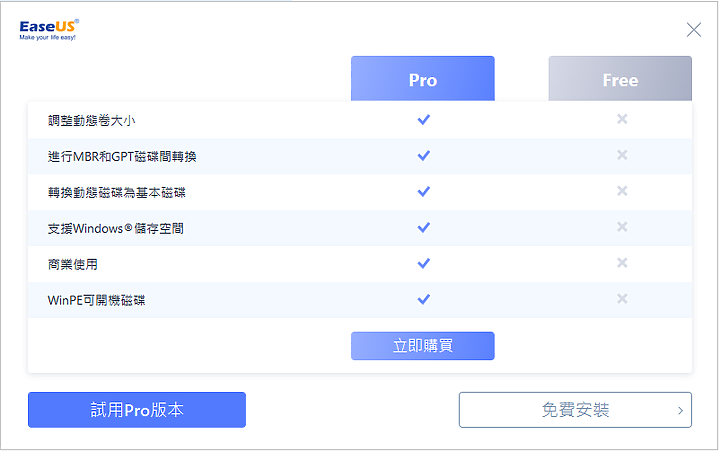
Task: Click Pro checkmark for 支援Windows儲存空間
Action: [423, 227]
